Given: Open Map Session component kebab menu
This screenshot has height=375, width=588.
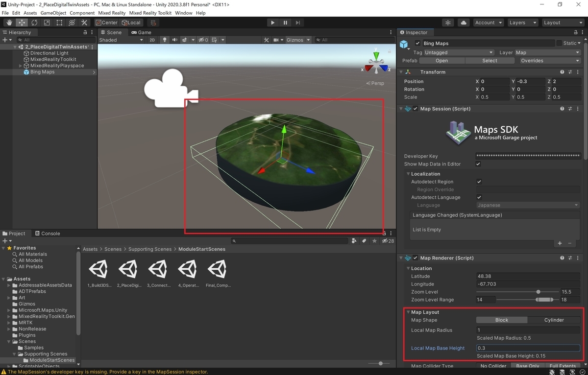Looking at the screenshot, I should pos(578,109).
